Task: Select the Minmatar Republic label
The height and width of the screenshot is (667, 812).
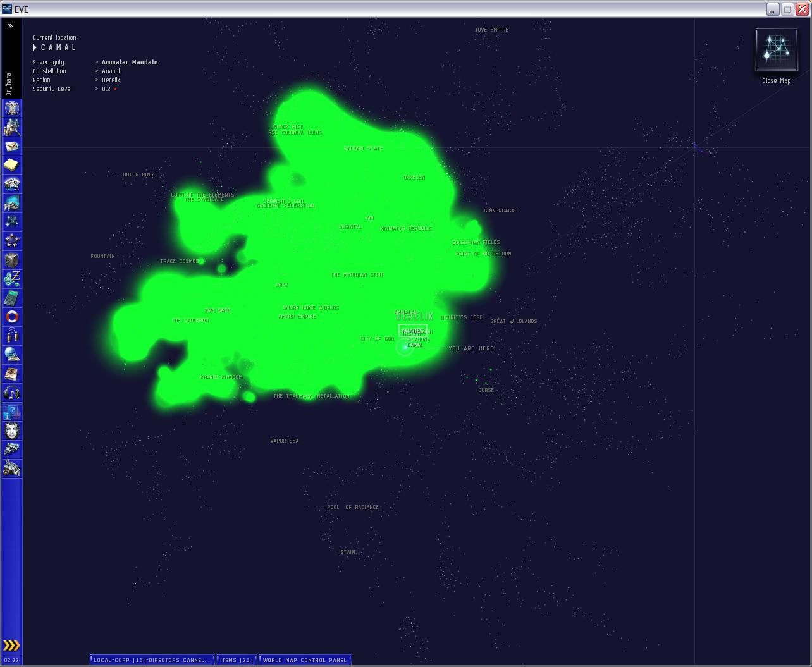Action: pos(405,228)
